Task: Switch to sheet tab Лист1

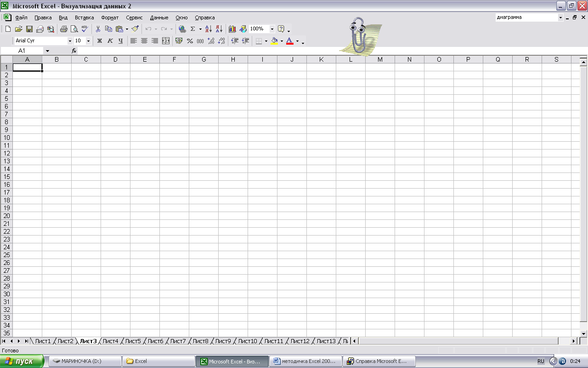Action: (x=43, y=341)
